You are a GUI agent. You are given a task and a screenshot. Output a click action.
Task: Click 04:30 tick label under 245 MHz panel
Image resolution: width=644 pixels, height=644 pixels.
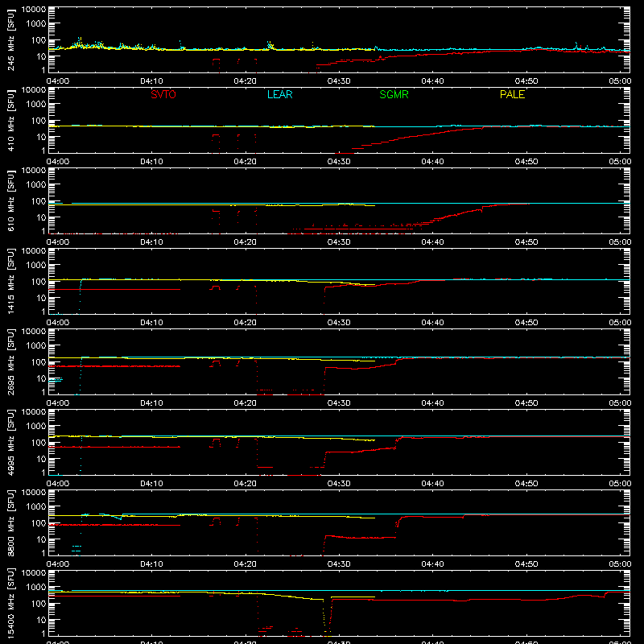[339, 81]
